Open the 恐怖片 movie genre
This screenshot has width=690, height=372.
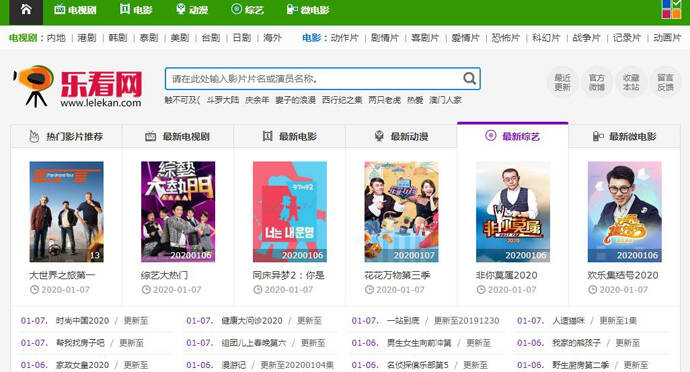pos(506,38)
